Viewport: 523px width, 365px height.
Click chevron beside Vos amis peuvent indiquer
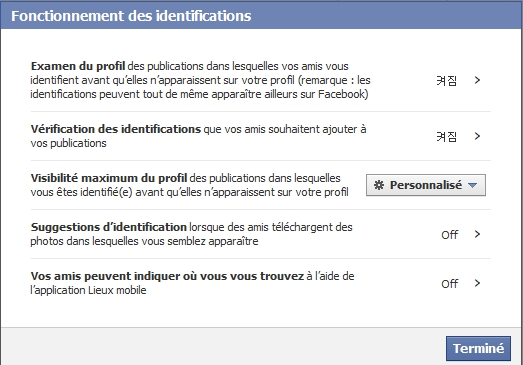pos(477,283)
